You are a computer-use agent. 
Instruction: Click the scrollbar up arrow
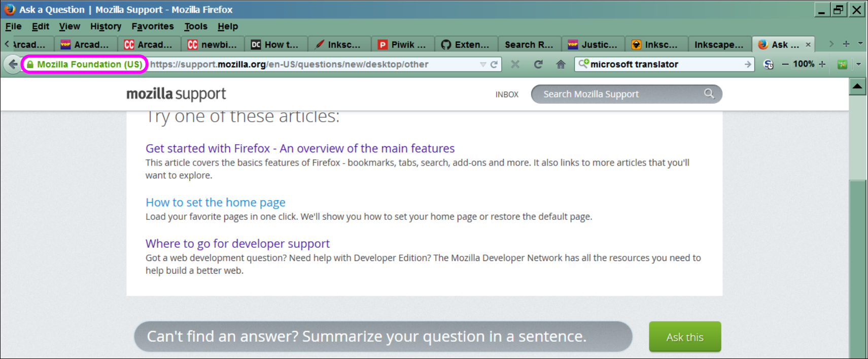pyautogui.click(x=857, y=86)
